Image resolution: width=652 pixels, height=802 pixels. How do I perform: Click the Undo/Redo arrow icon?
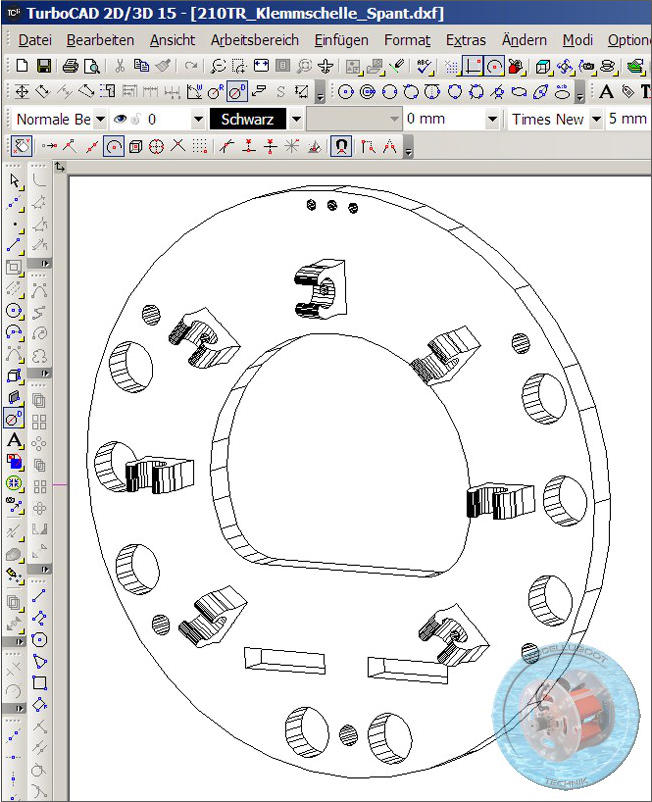point(191,65)
